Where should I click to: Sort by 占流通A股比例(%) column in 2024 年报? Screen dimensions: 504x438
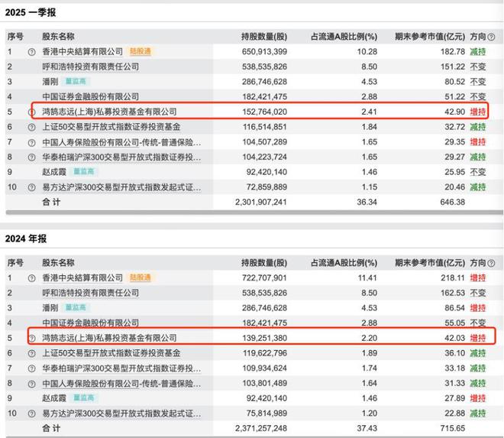(344, 262)
